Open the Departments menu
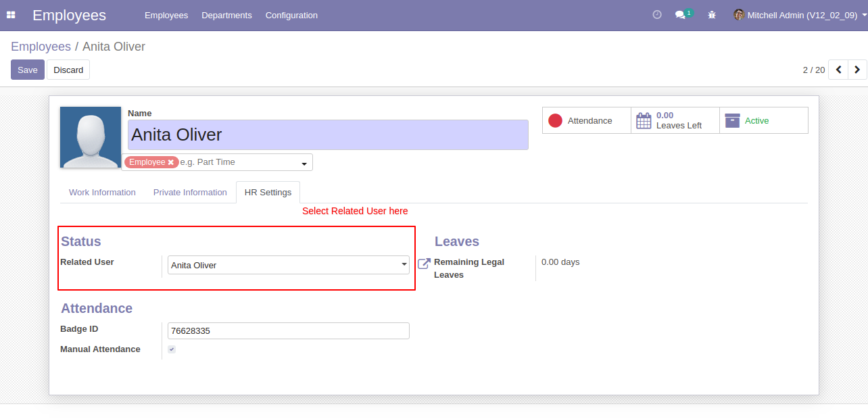The height and width of the screenshot is (419, 868). click(226, 15)
